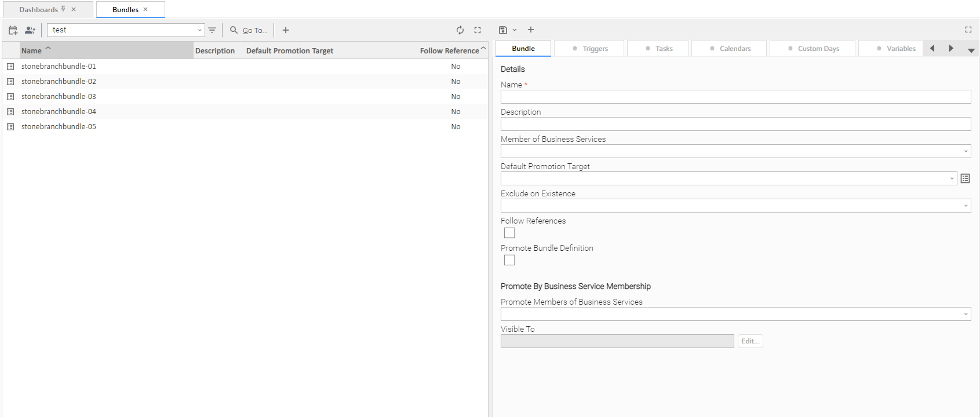This screenshot has width=980, height=417.
Task: Enable the Follow References checkbox
Action: (509, 233)
